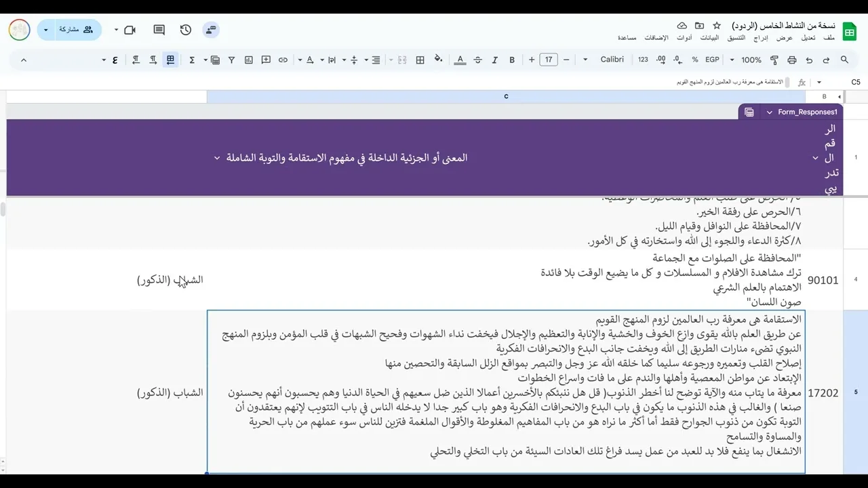Open the fill color picker
Viewport: 868px width, 488px height.
tap(438, 60)
